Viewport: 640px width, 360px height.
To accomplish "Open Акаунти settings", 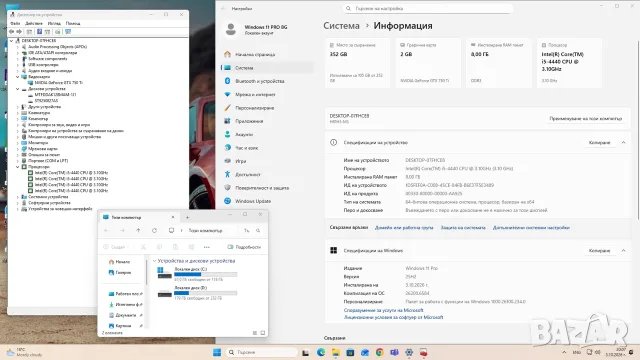I will (268, 134).
